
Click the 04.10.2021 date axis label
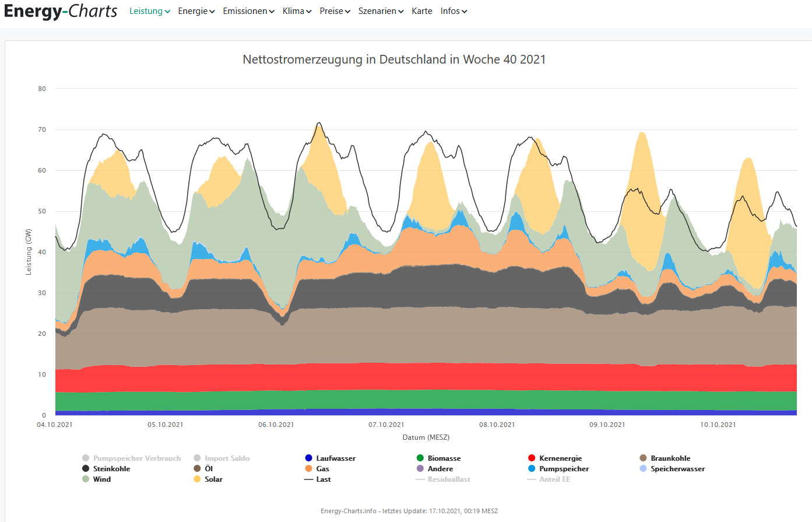tap(55, 425)
